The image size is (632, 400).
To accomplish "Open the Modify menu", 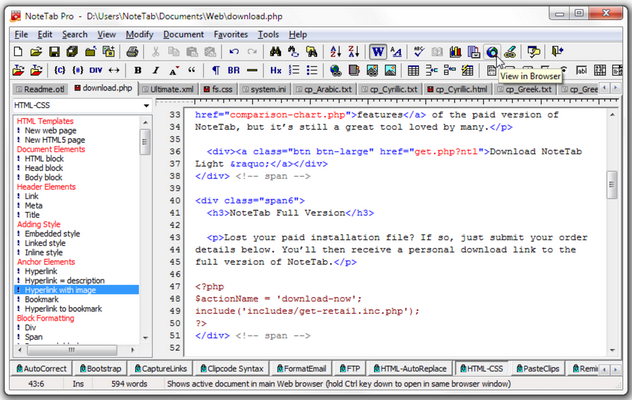I will coord(139,34).
